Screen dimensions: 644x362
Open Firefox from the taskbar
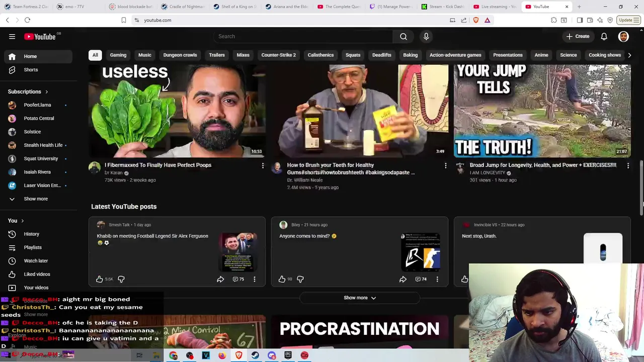(222, 355)
